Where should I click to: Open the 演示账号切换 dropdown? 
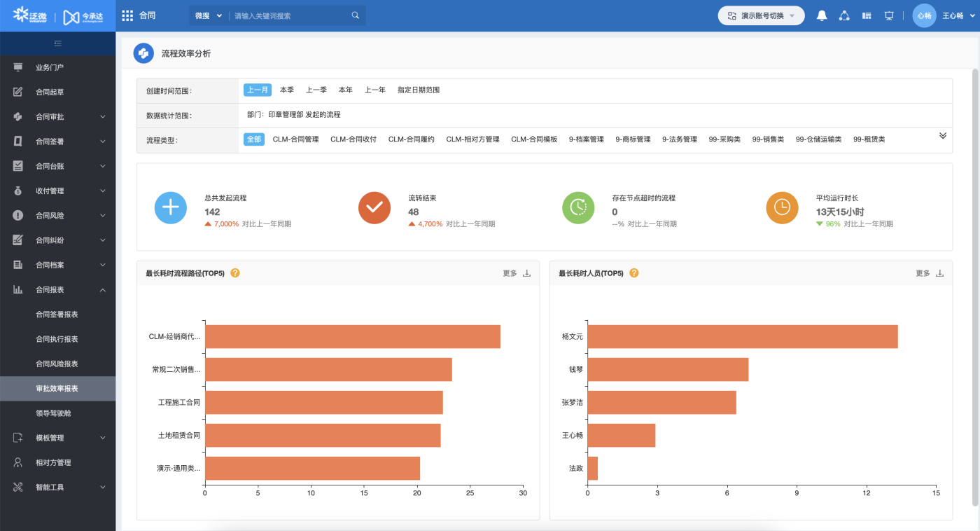click(x=761, y=15)
